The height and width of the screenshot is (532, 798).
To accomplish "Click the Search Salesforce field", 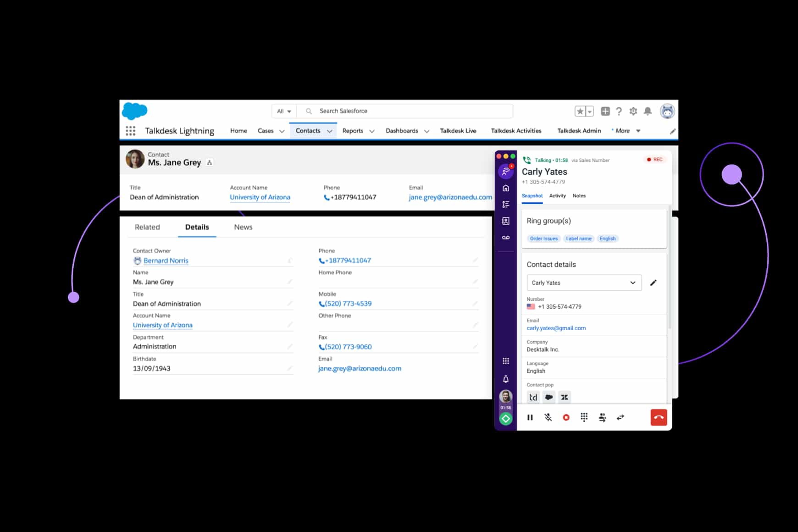I will (x=405, y=111).
